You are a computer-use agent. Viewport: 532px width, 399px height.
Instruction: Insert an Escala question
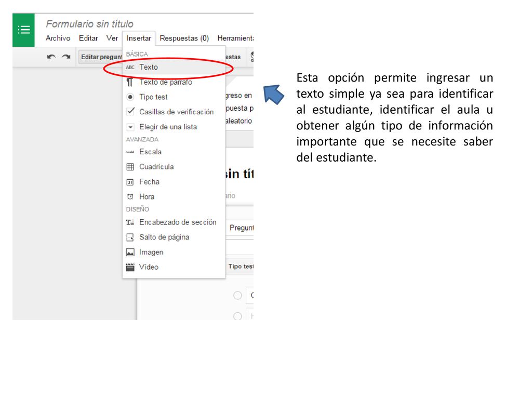point(174,152)
